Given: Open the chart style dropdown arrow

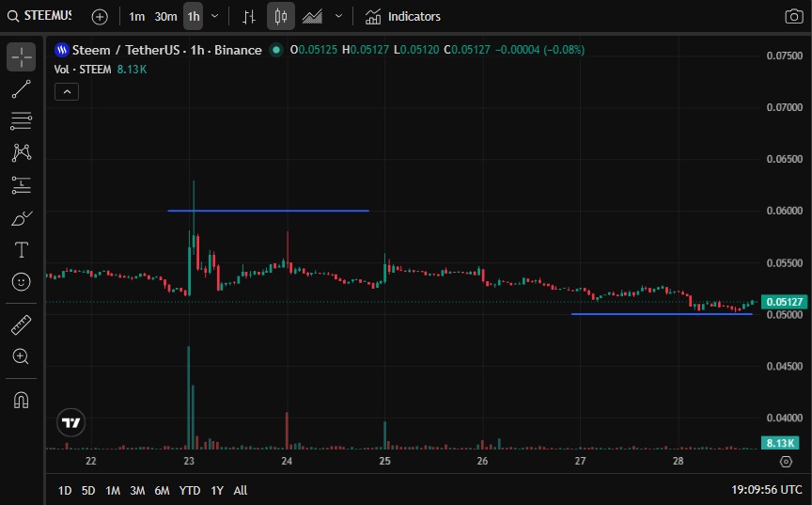Looking at the screenshot, I should (x=338, y=17).
